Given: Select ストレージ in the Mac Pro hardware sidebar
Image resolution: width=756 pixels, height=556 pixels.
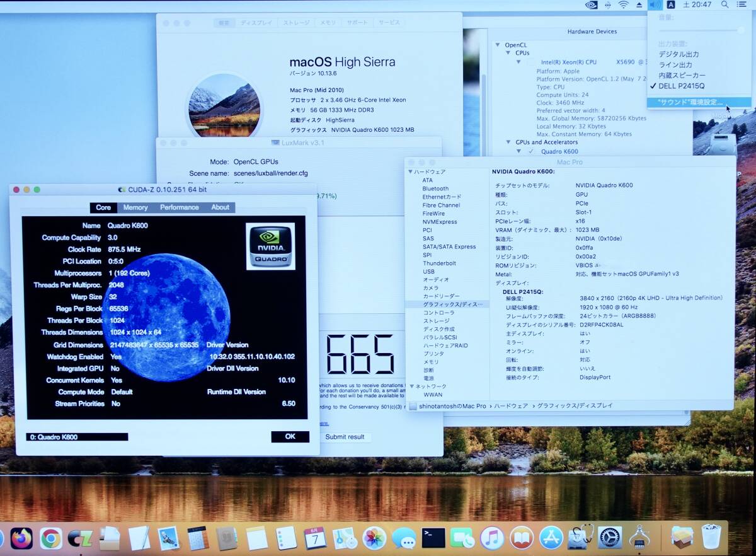Looking at the screenshot, I should click(436, 321).
